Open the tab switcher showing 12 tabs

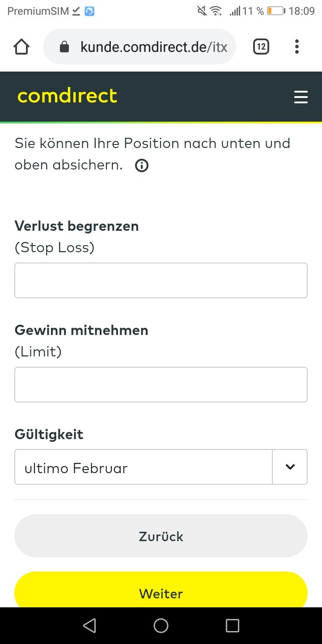[x=261, y=47]
